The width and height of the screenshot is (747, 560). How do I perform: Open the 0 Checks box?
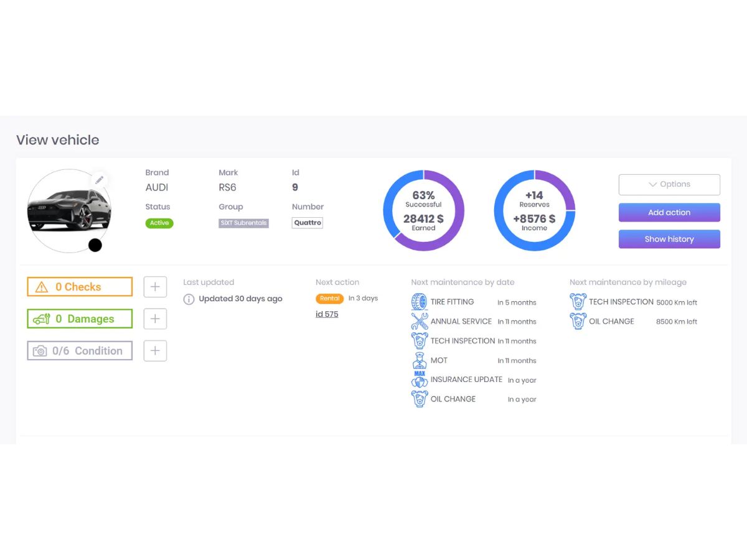80,287
